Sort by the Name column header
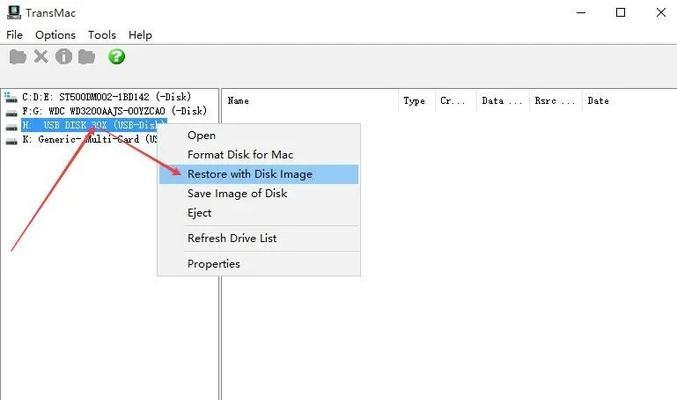Screen dimensions: 677x400 [310, 101]
